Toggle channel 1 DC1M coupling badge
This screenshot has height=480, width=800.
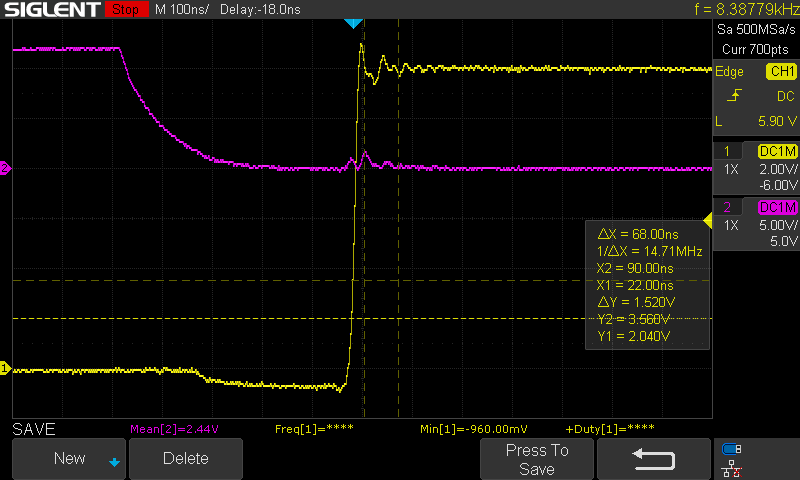coord(777,151)
